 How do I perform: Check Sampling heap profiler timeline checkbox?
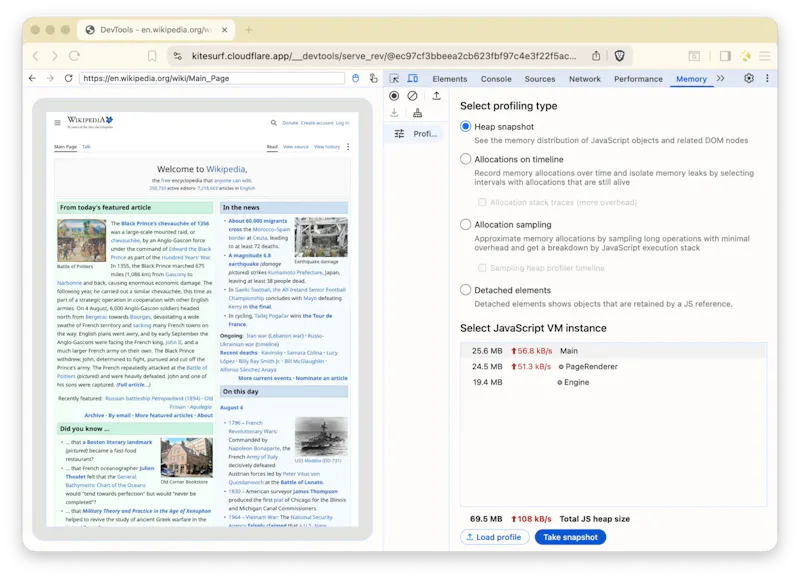point(482,268)
